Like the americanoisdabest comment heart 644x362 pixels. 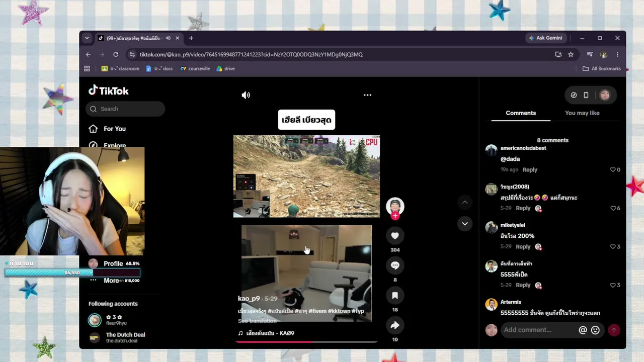(613, 170)
